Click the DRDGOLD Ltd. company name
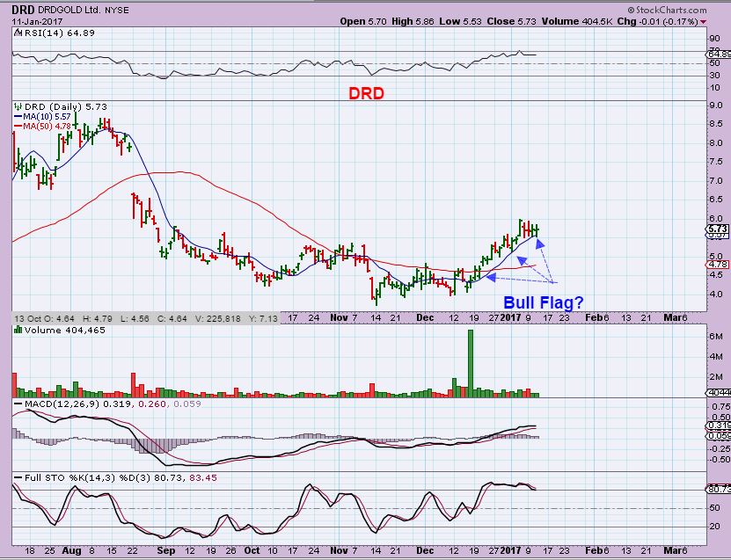 click(x=69, y=10)
